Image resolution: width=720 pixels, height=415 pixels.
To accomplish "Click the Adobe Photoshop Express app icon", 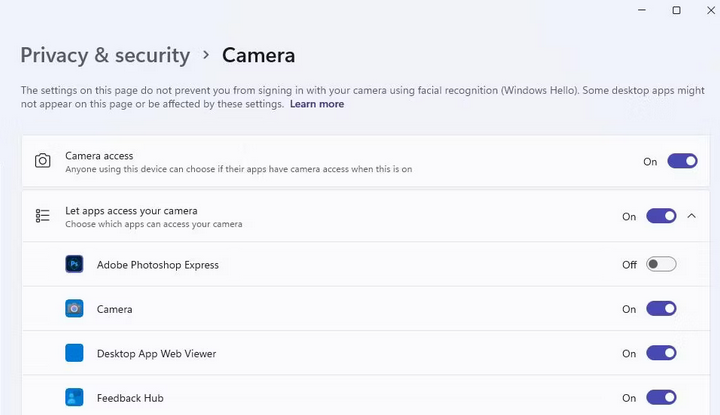I will click(x=74, y=264).
